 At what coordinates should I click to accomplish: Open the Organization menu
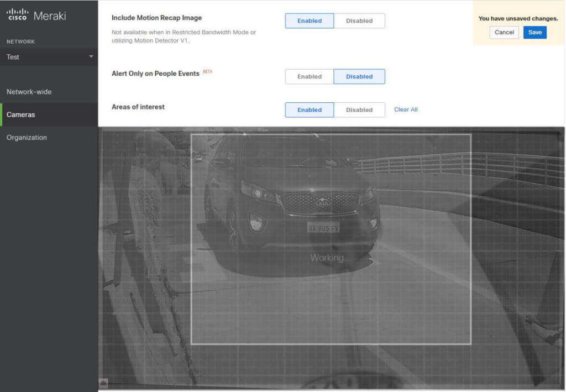(x=27, y=138)
